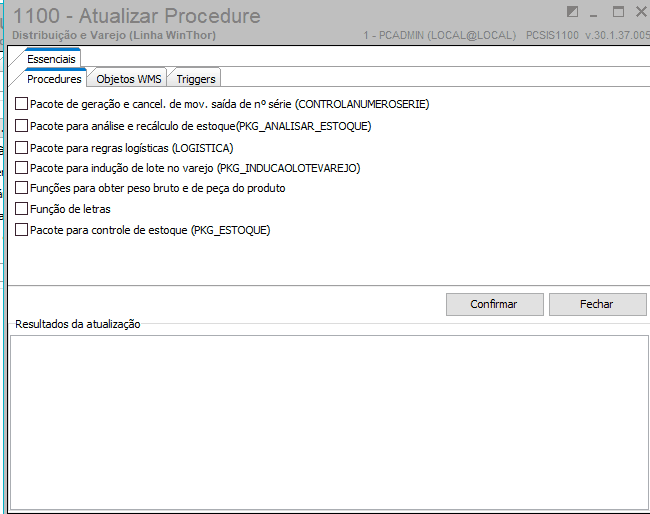
Task: Enable PKG_ESTOQUE controle de estoque checkbox
Action: click(21, 230)
